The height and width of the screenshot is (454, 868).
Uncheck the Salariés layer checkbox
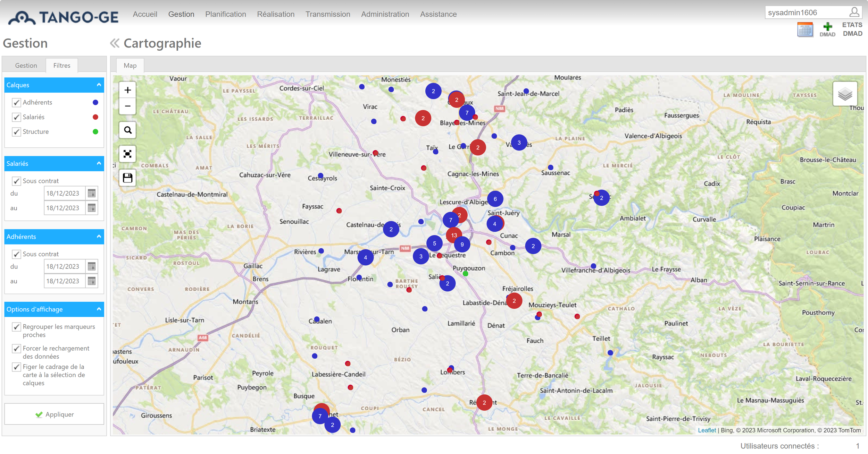[16, 117]
